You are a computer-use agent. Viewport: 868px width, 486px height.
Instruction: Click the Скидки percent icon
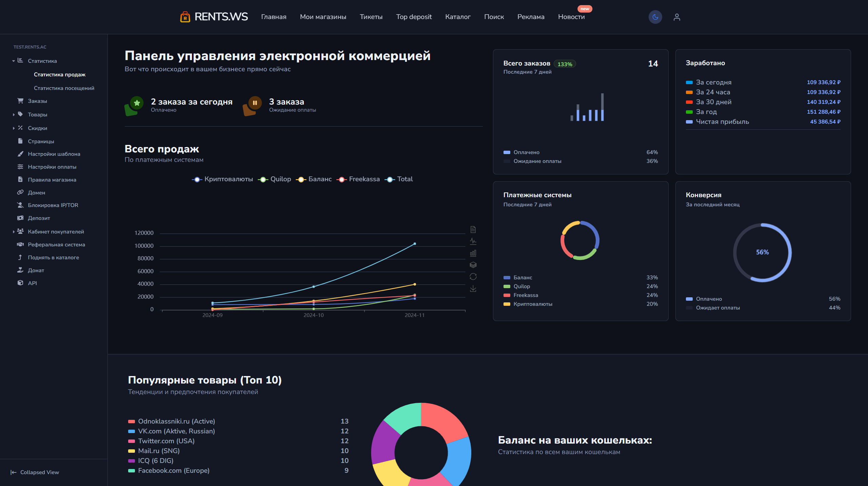click(20, 128)
